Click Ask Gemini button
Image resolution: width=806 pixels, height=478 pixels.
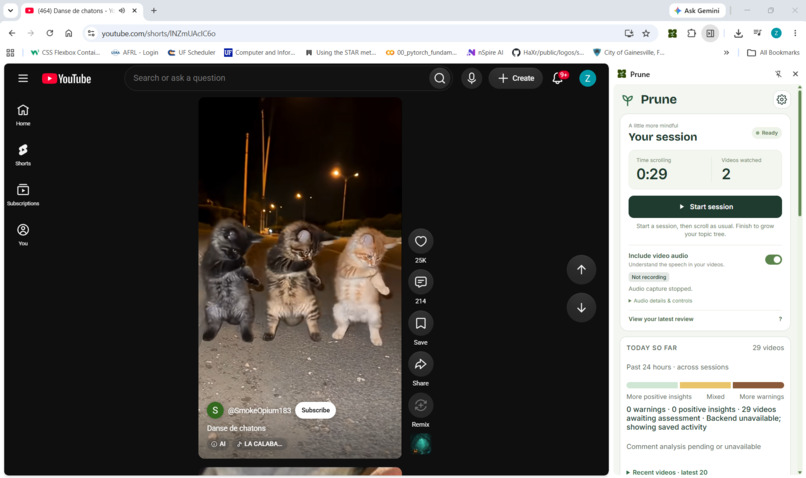697,10
